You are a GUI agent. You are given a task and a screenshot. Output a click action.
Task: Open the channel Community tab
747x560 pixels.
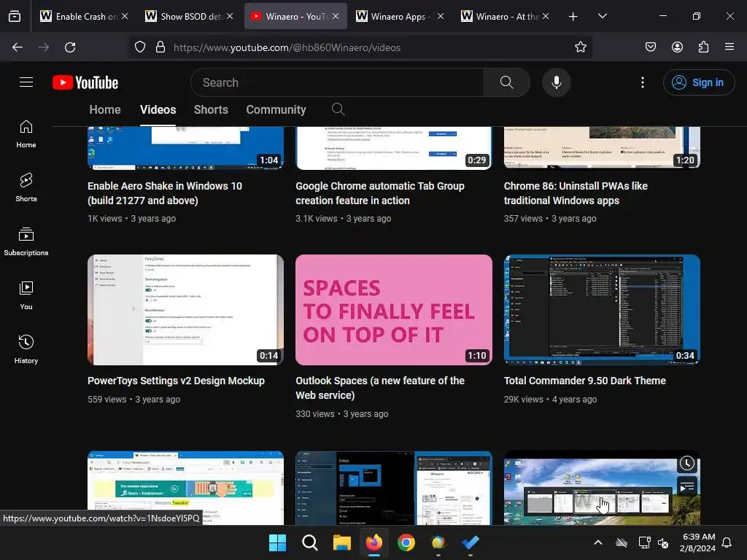tap(276, 109)
